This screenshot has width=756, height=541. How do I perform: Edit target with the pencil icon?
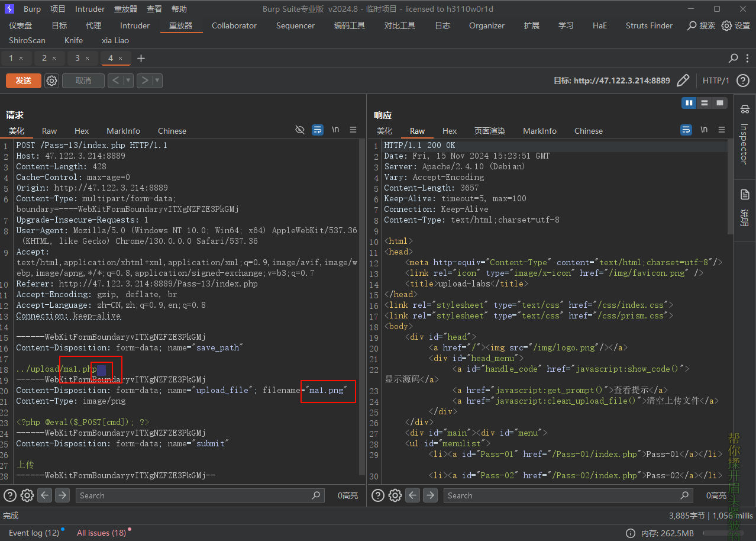683,80
